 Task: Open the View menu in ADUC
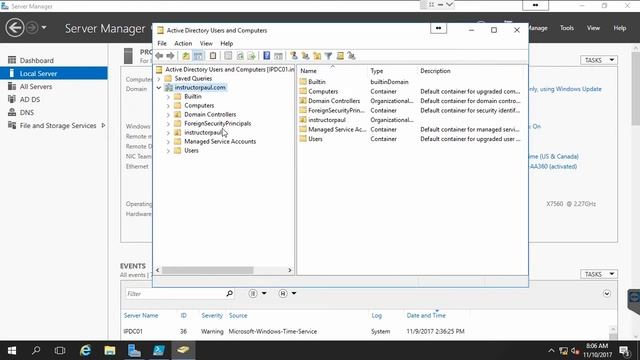pyautogui.click(x=206, y=43)
